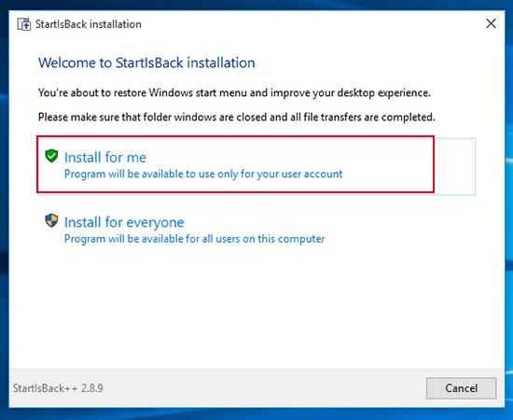
Task: Click the gray footer strip left of the Cancel button
Action: coord(262,388)
